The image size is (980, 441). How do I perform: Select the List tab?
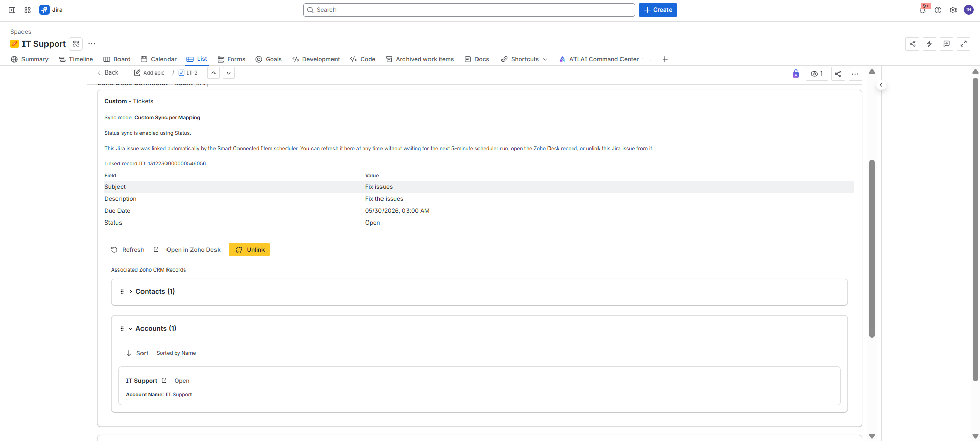(197, 59)
